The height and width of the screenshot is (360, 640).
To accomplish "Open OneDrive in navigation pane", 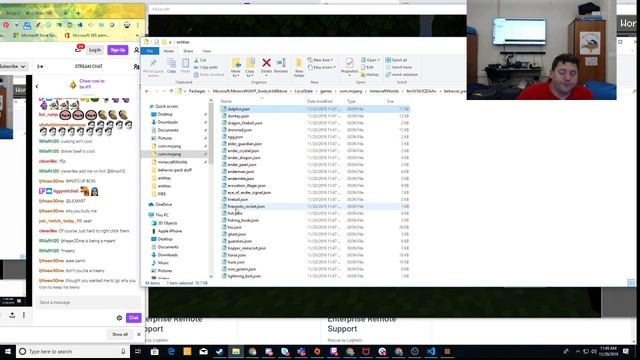I will point(163,204).
